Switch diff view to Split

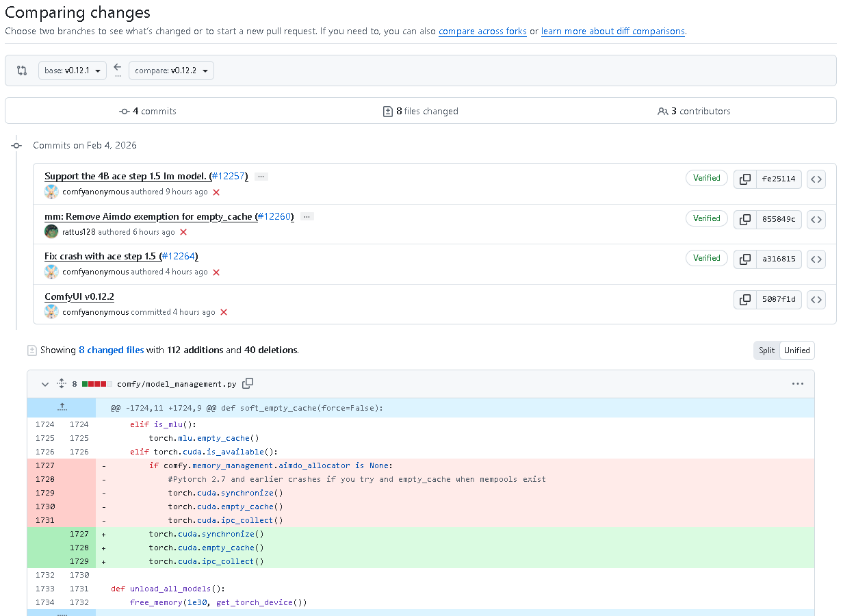(766, 350)
